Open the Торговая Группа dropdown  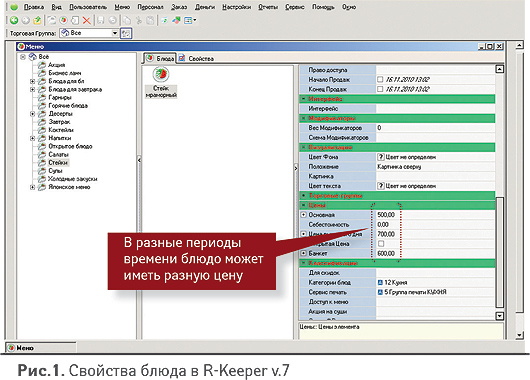click(115, 33)
